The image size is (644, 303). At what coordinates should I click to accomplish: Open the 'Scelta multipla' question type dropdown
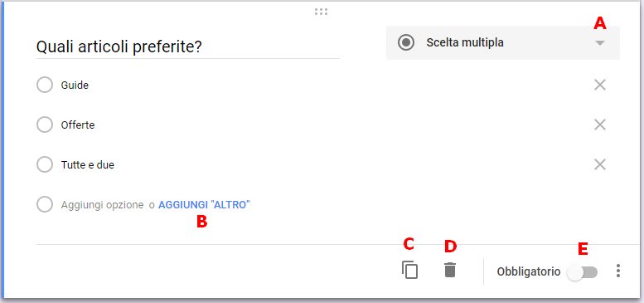(x=503, y=43)
